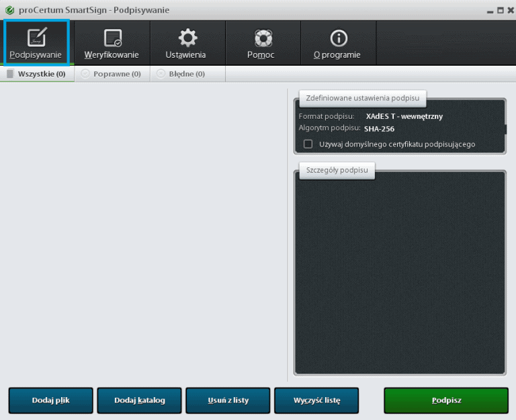This screenshot has width=516, height=420.
Task: Click Usuń z listy button
Action: click(x=228, y=401)
